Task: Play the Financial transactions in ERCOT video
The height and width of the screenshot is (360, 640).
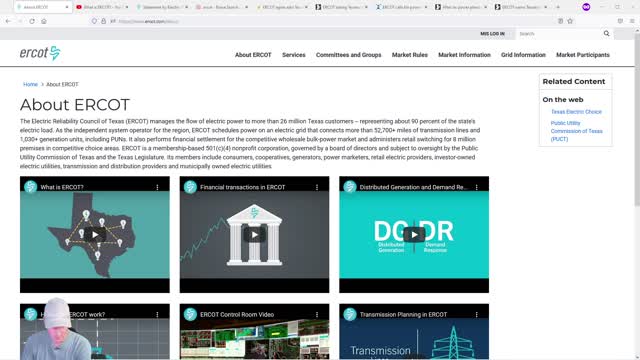Action: 254,235
